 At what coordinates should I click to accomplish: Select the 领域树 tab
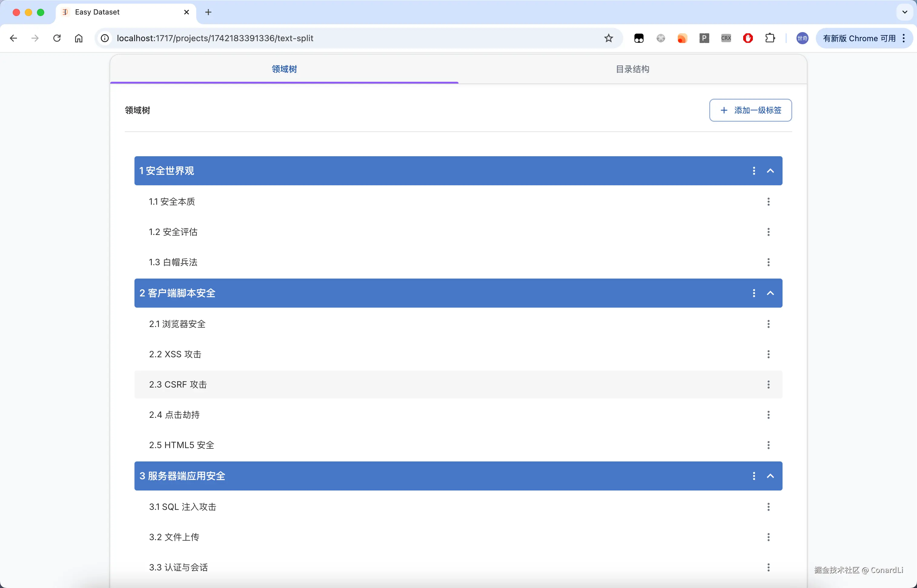pyautogui.click(x=284, y=69)
